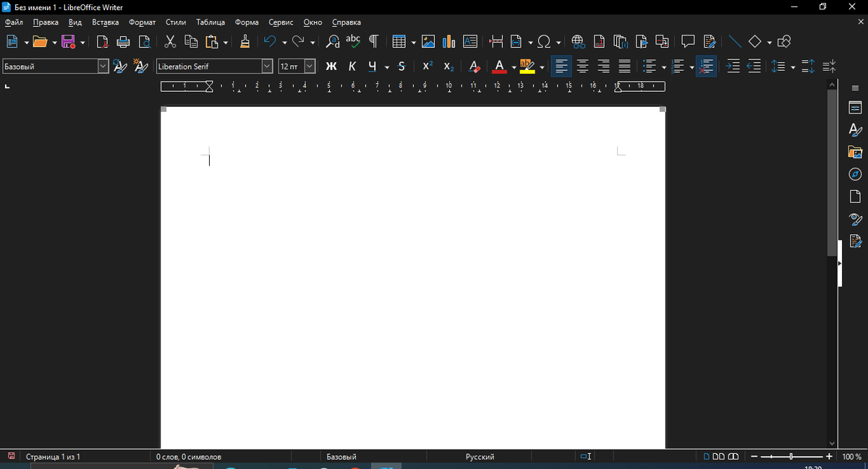Expand the paragraph style dropdown (Базовый)

[x=103, y=66]
